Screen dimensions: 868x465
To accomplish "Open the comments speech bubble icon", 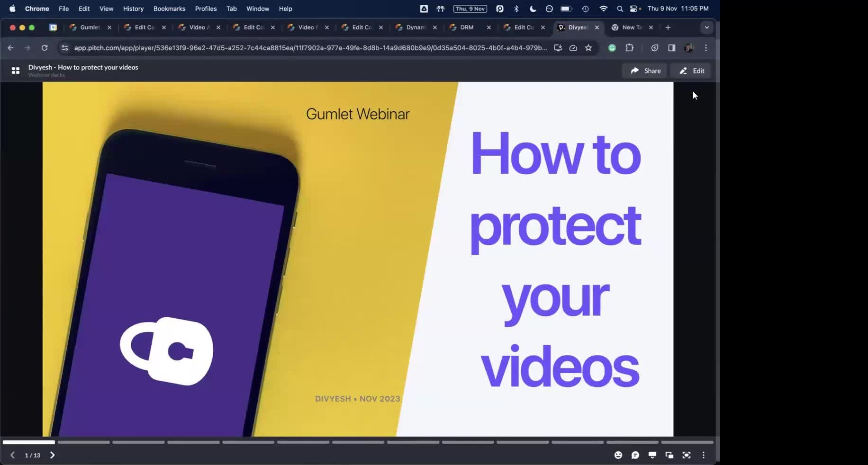I will point(635,455).
